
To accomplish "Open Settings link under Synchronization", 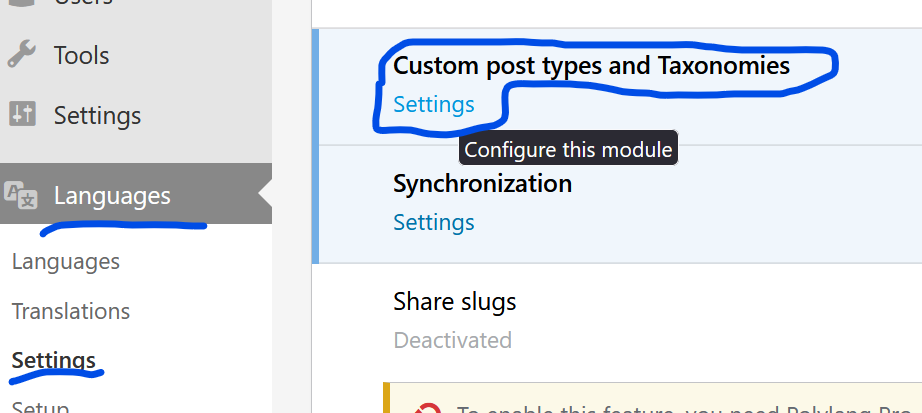I will (x=434, y=222).
